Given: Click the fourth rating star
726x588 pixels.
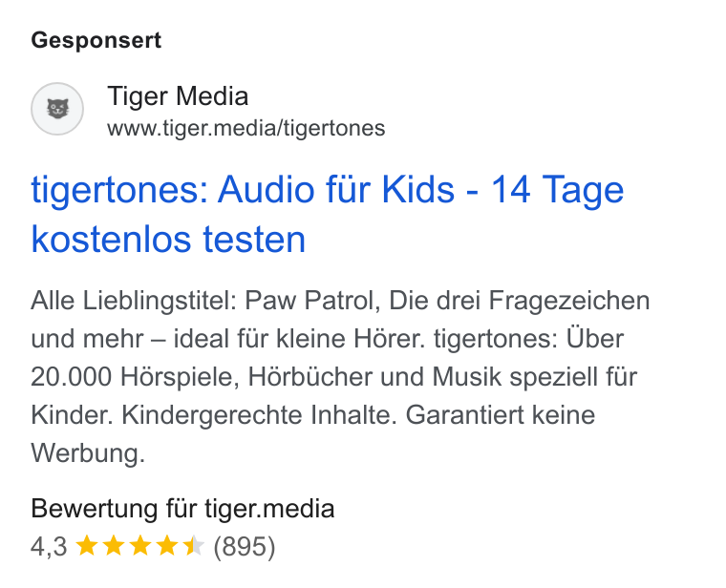Looking at the screenshot, I should point(166,545).
